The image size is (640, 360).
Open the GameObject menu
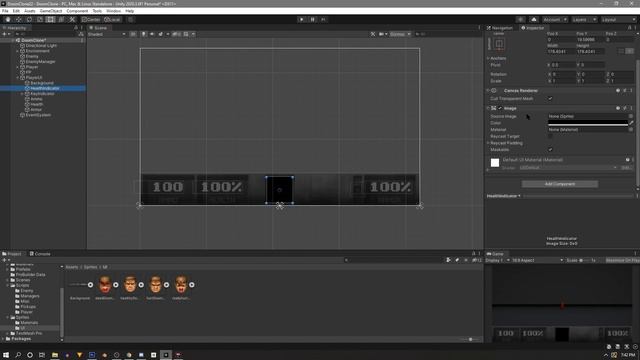pyautogui.click(x=51, y=11)
